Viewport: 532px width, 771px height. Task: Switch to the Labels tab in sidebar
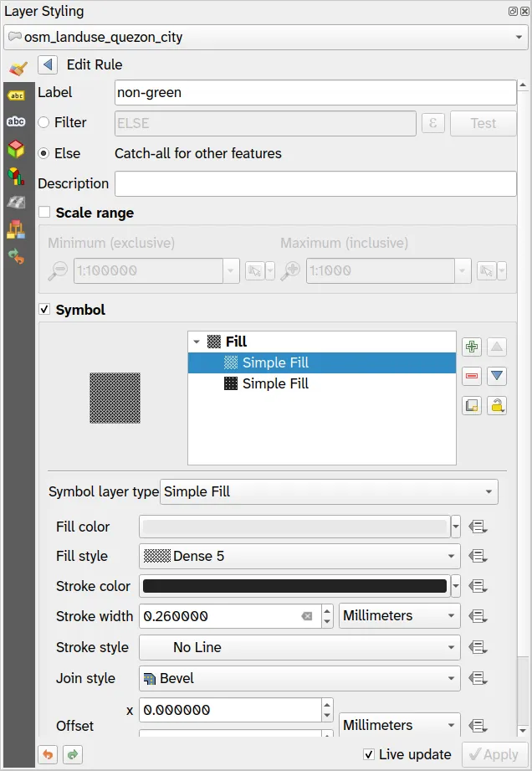point(16,95)
